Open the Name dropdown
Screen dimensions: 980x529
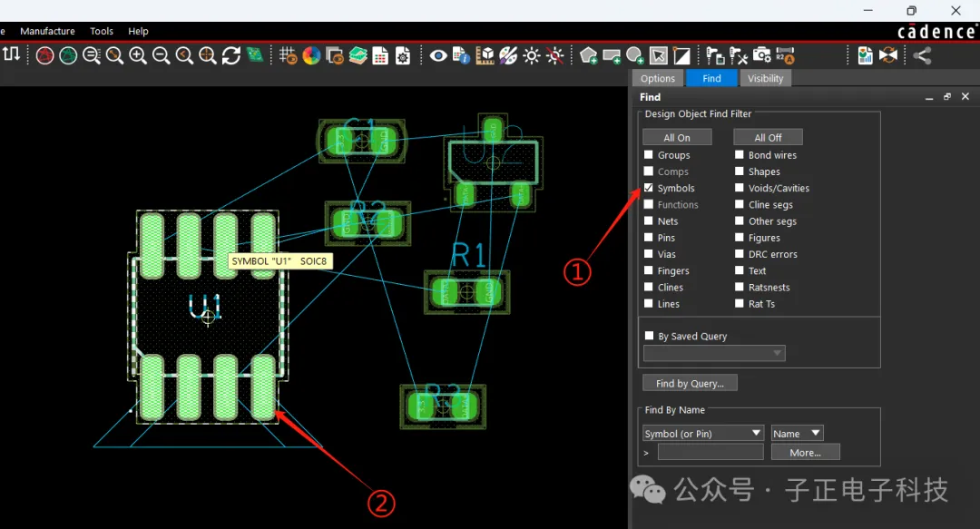point(797,434)
